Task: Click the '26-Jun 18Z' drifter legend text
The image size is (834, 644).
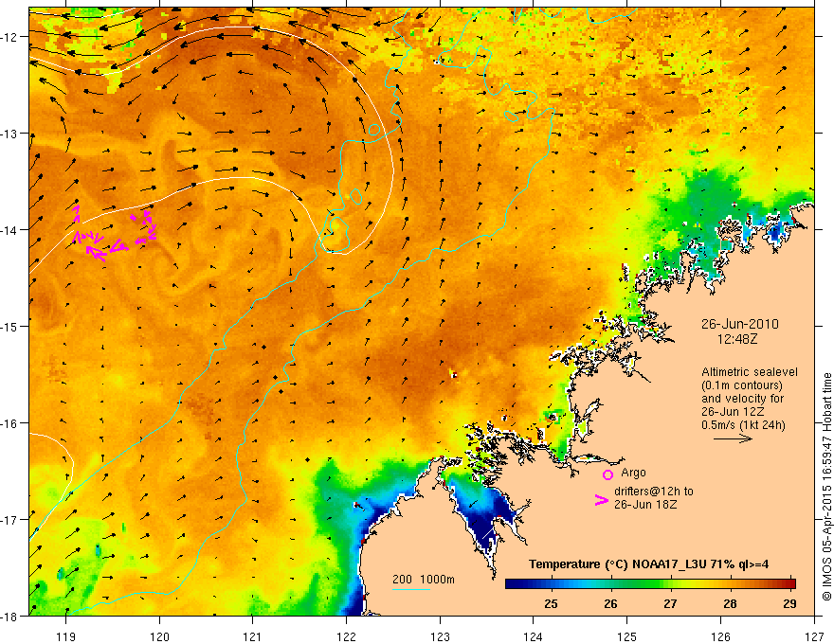Action: [645, 505]
